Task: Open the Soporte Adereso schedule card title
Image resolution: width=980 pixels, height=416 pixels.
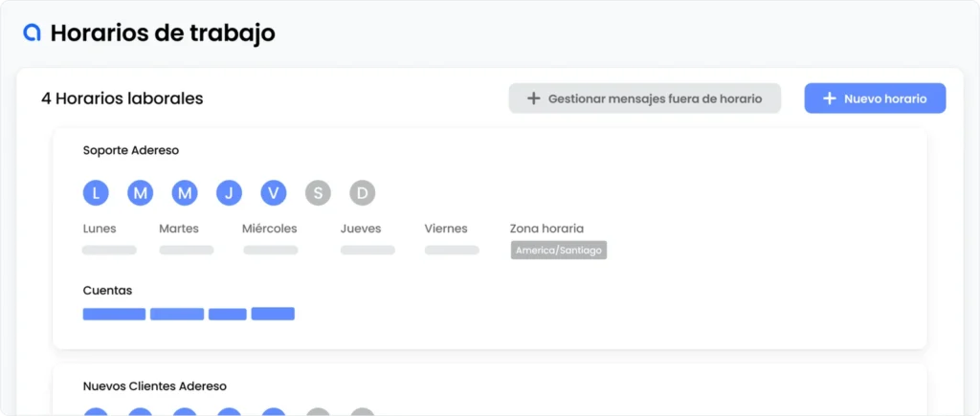Action: [x=131, y=150]
